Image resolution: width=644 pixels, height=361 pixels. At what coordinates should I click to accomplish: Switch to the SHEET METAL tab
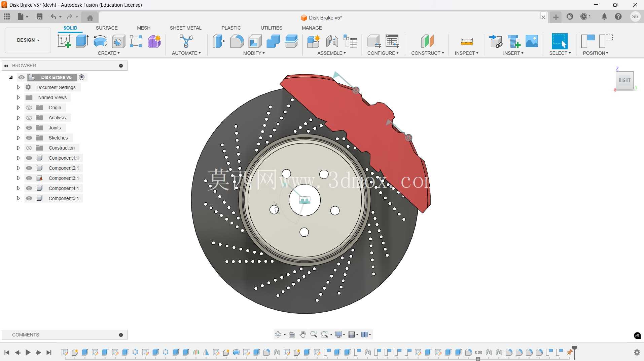pyautogui.click(x=185, y=28)
